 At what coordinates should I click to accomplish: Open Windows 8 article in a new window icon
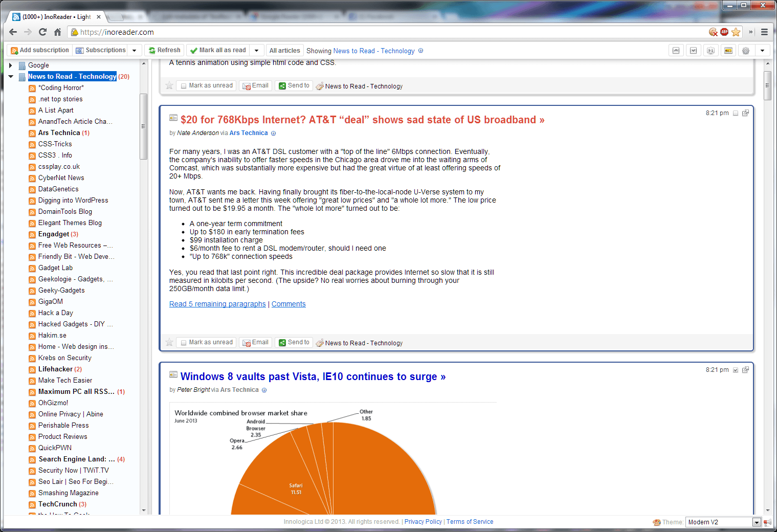(745, 370)
